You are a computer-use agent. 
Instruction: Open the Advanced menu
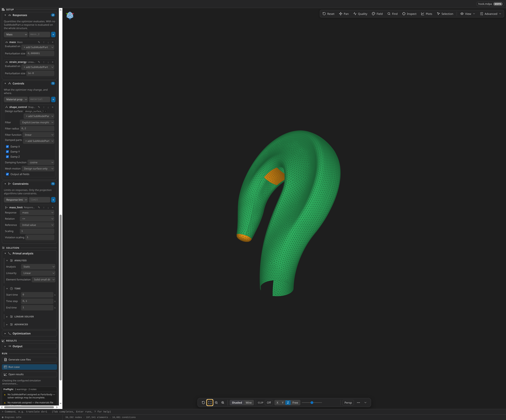point(491,14)
